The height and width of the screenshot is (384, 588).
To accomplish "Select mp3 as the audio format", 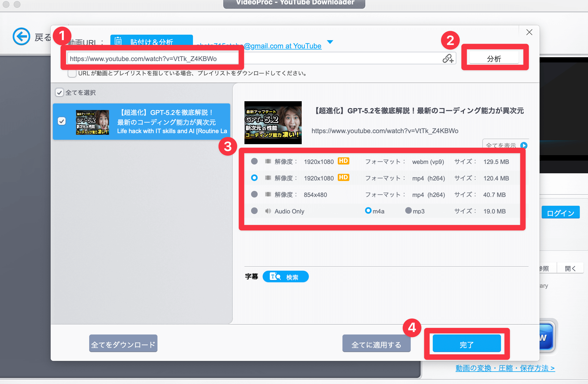I will point(408,211).
